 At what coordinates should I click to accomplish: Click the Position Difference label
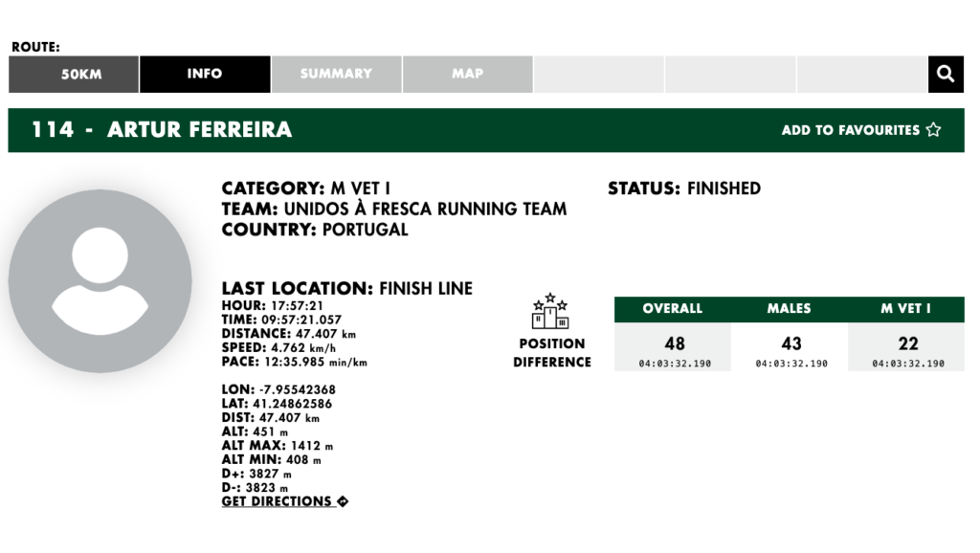[552, 353]
